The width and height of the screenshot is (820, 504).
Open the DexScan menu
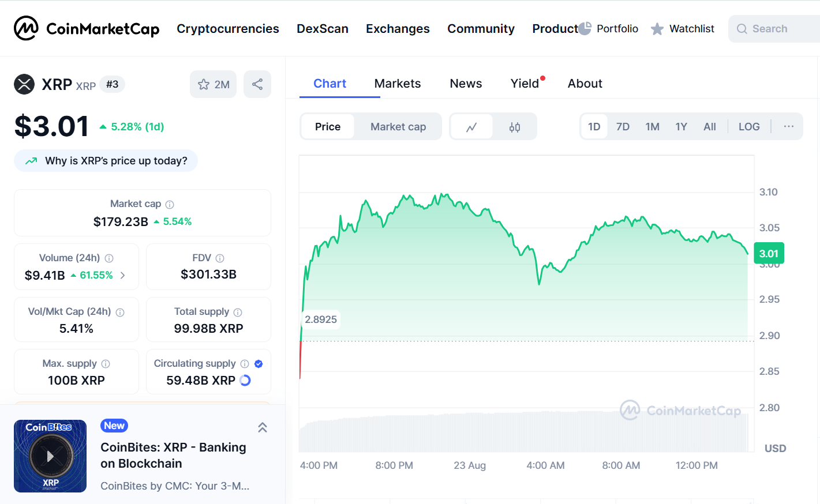323,29
